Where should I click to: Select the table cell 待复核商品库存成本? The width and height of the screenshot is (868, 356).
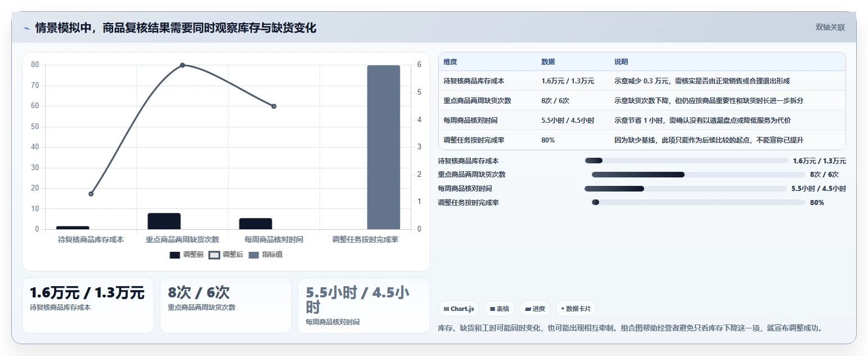tap(474, 81)
